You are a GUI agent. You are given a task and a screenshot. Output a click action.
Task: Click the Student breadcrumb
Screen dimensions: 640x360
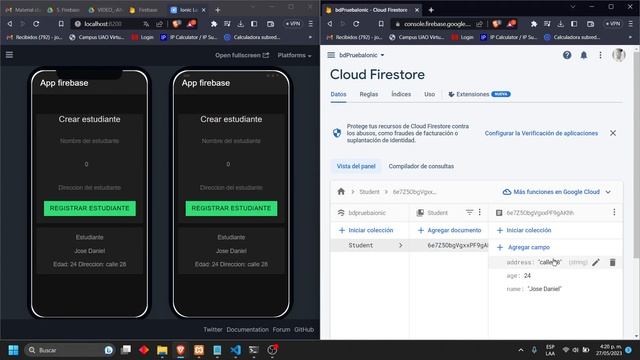click(x=369, y=192)
